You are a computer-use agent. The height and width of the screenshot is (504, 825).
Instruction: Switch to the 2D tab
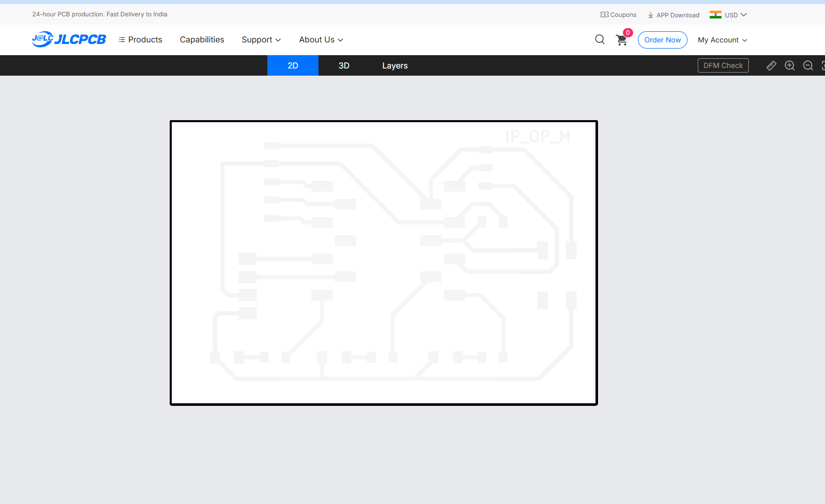[293, 65]
